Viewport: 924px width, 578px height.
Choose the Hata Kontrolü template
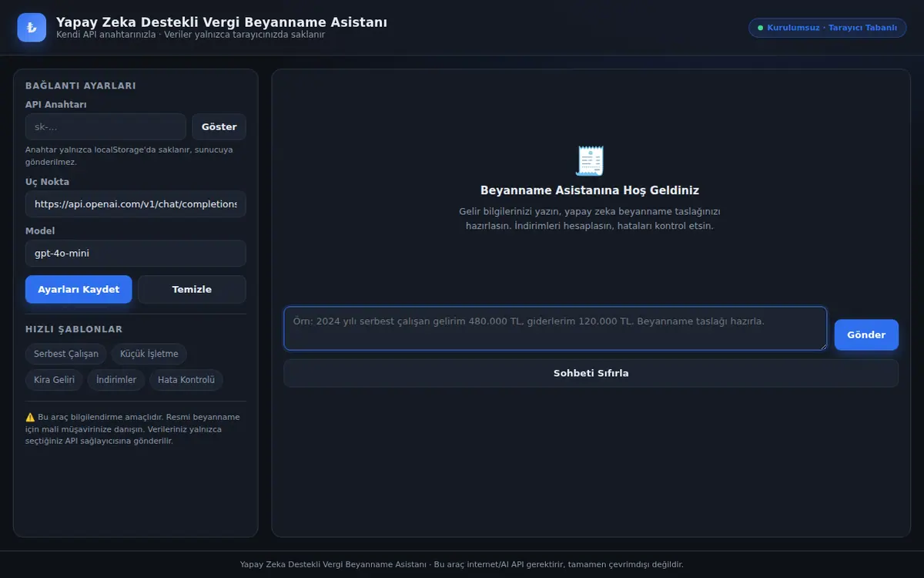pos(186,380)
